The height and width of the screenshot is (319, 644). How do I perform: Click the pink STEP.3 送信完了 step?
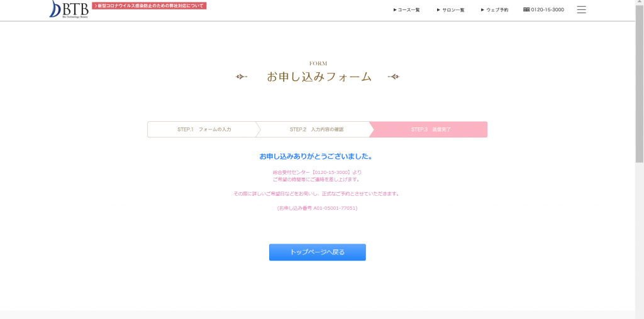coord(430,129)
